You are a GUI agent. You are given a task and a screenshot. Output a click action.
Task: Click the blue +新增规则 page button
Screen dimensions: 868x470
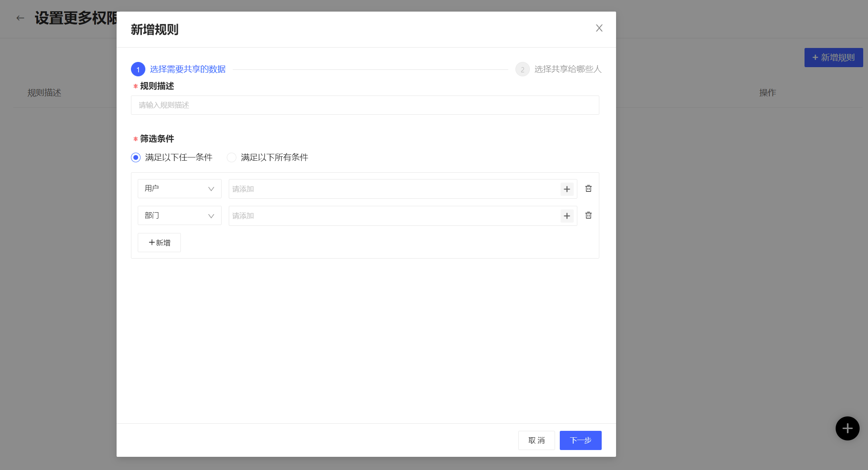[x=833, y=58]
